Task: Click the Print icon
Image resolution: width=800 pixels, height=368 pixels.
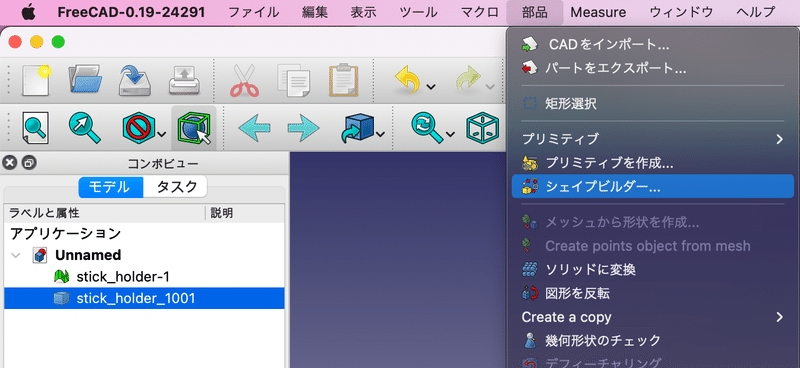Action: click(184, 81)
